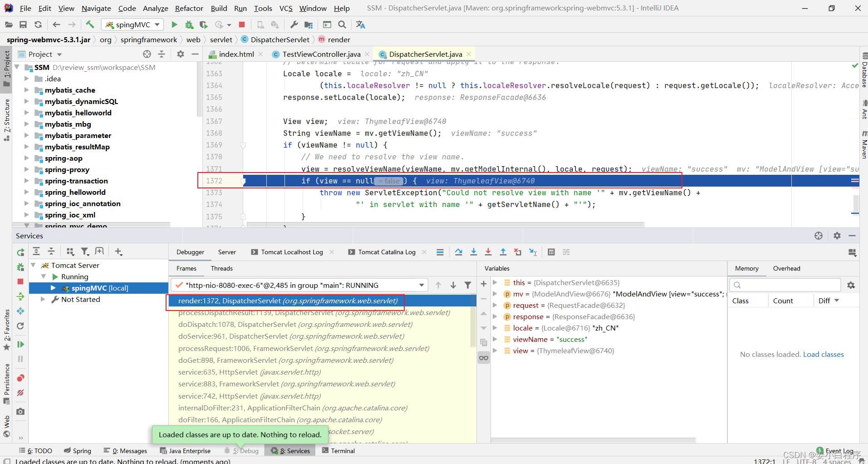The image size is (868, 464).
Task: Open the spingMVC run configuration dropdown
Action: [x=132, y=25]
